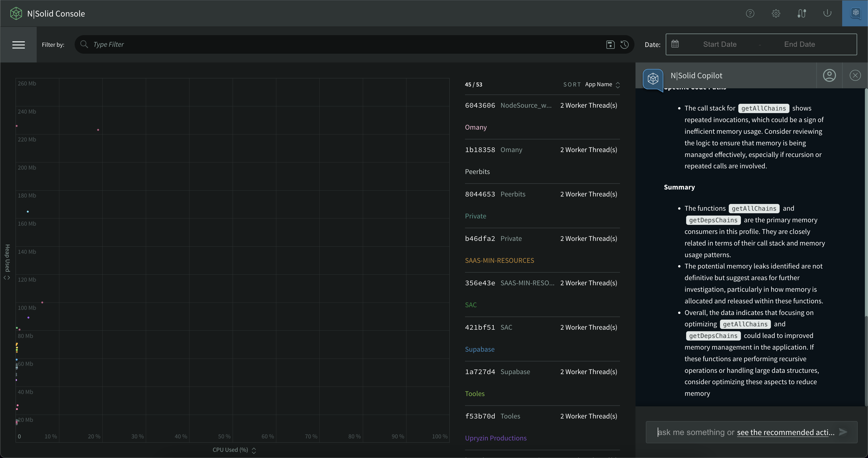Select process 1a727d4 Supabase row
This screenshot has height=458, width=868.
pyautogui.click(x=542, y=372)
